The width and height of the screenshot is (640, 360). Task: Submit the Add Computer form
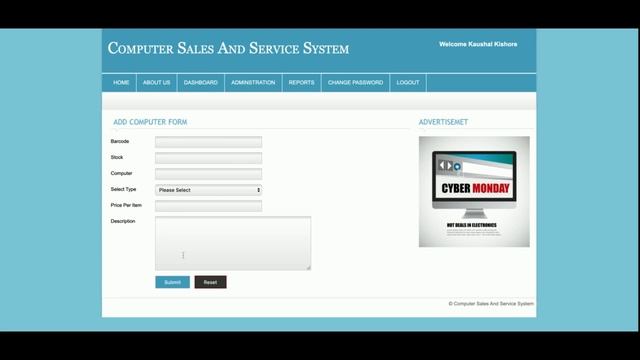[172, 282]
